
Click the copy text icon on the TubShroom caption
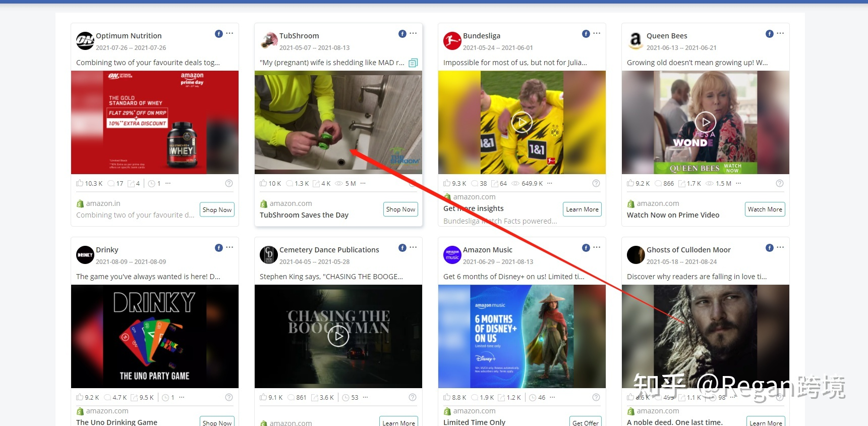(x=413, y=63)
